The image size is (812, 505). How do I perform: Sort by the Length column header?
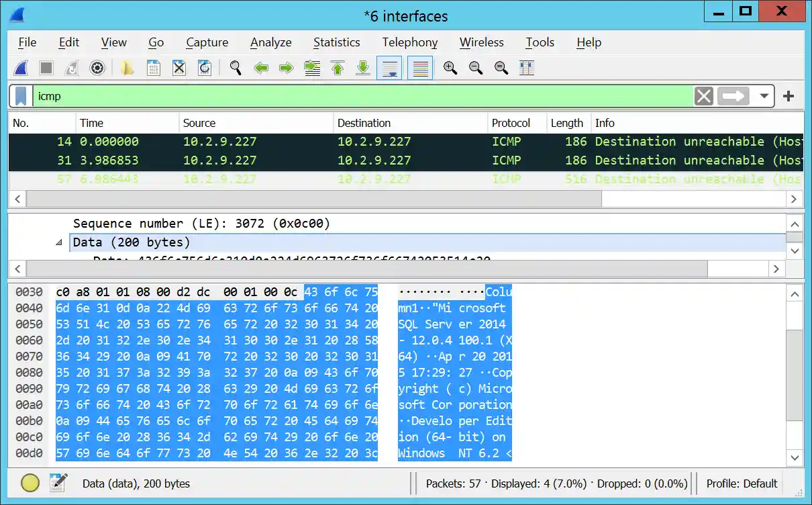pyautogui.click(x=568, y=123)
